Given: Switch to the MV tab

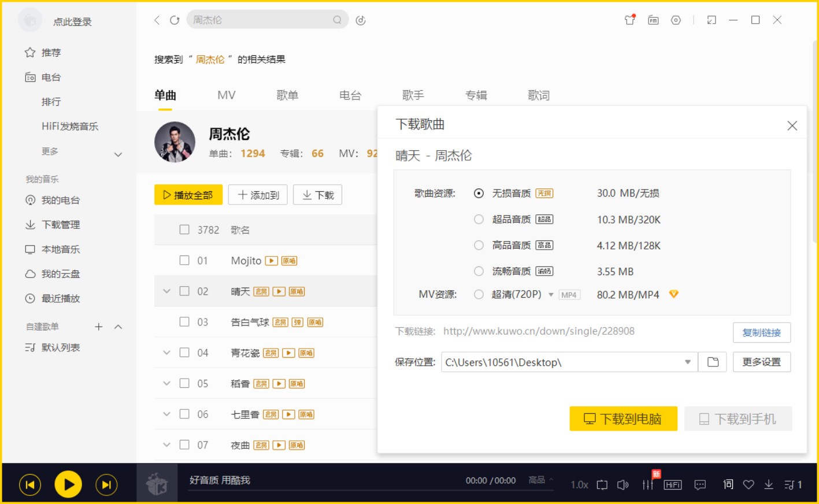Looking at the screenshot, I should [227, 95].
